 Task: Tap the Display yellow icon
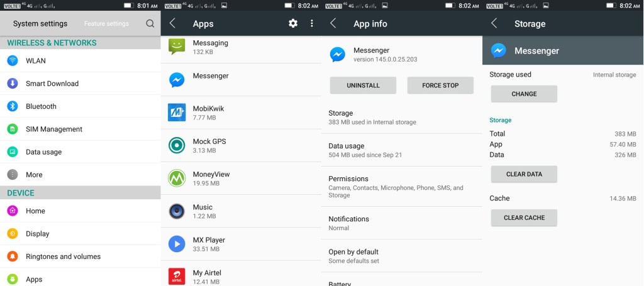tap(13, 234)
